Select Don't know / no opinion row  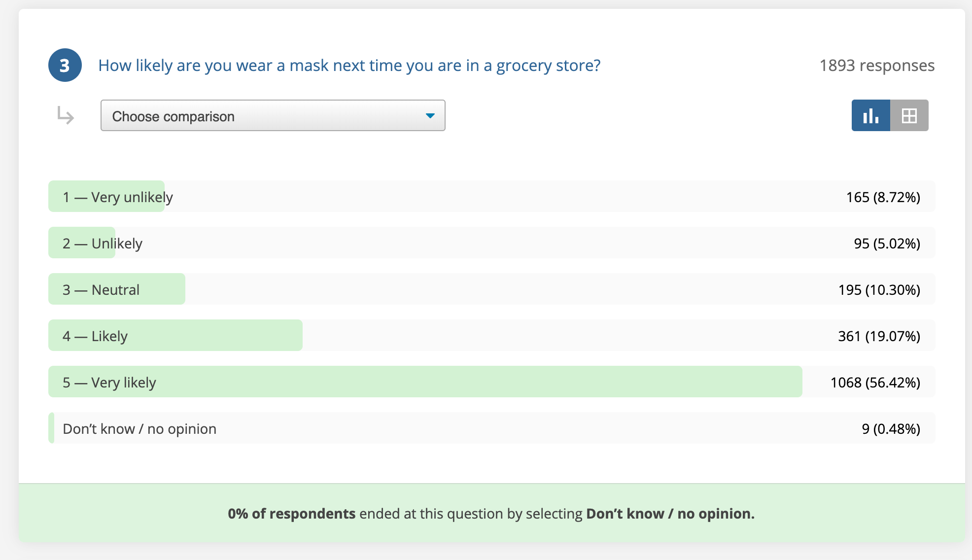click(491, 428)
